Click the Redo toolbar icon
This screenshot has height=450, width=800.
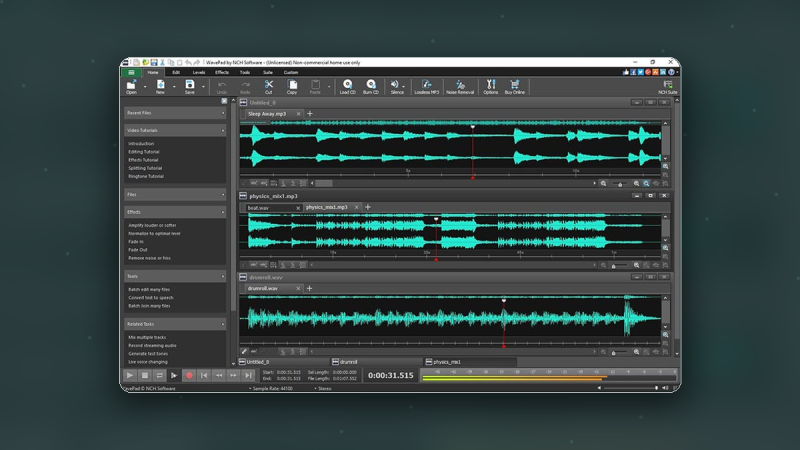245,86
